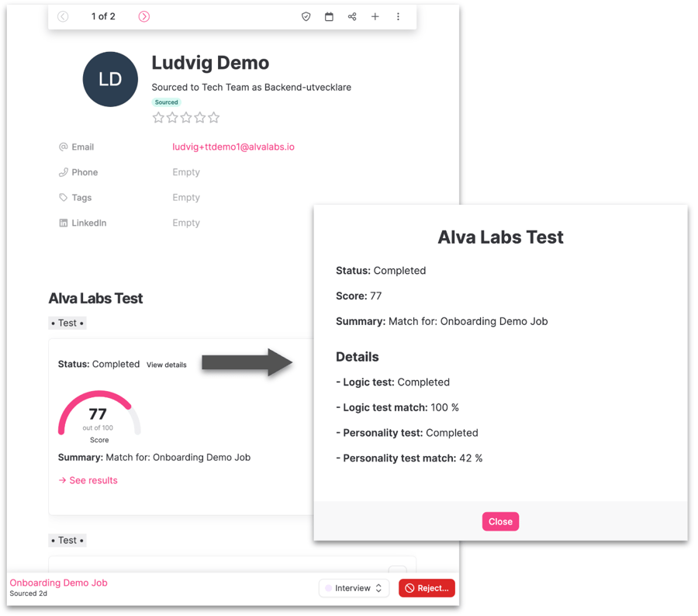This screenshot has width=698, height=616.
Task: Click 'Sourced 2d' text in footer
Action: (x=29, y=594)
